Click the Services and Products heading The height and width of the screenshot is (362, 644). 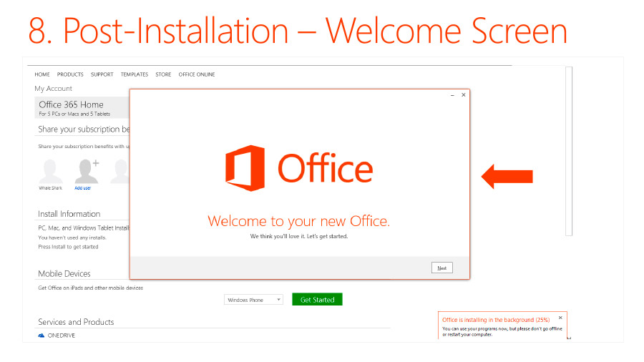(76, 322)
